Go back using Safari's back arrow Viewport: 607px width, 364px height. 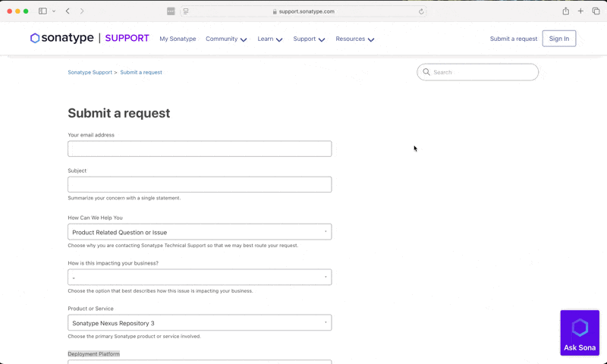(68, 11)
